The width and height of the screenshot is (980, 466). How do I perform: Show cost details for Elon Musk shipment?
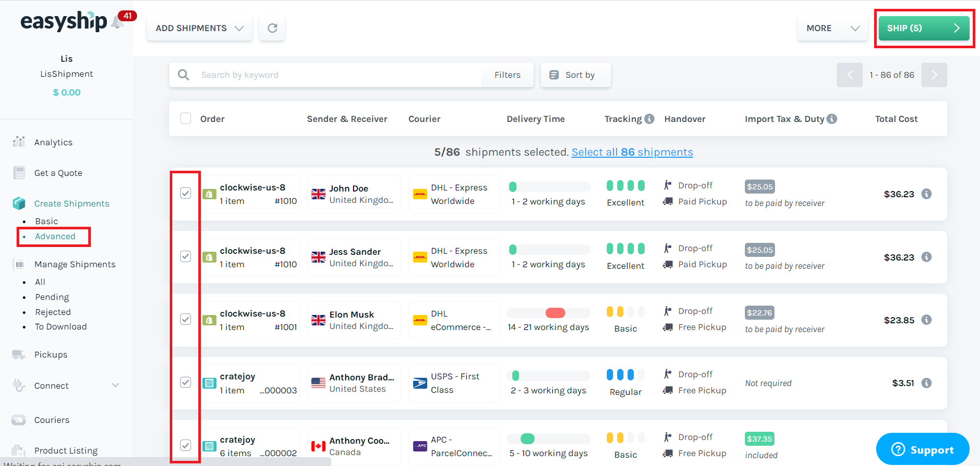[x=927, y=320]
